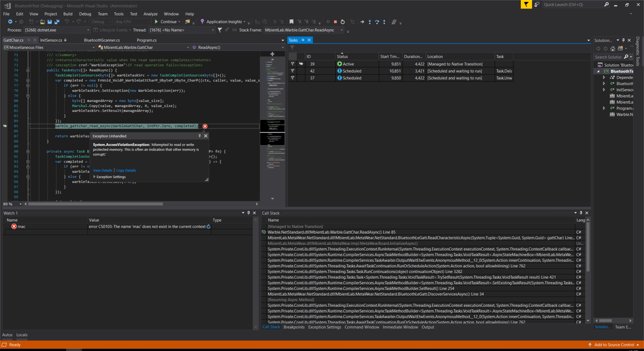Open the Process dropdown showing dotnet.exe

click(x=88, y=30)
